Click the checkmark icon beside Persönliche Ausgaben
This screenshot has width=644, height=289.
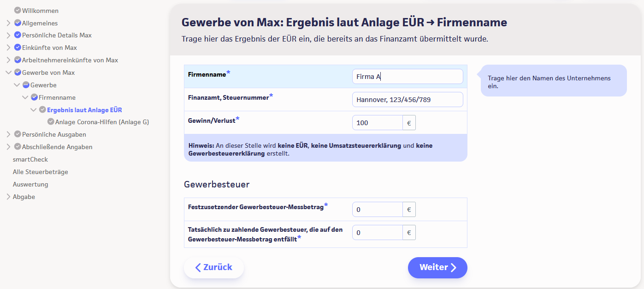[x=18, y=134]
